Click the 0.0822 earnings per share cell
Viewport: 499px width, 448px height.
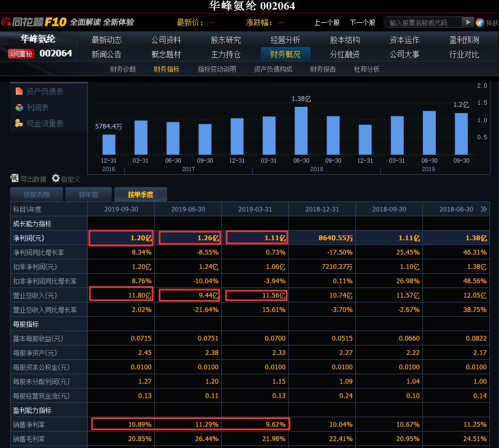tap(476, 339)
